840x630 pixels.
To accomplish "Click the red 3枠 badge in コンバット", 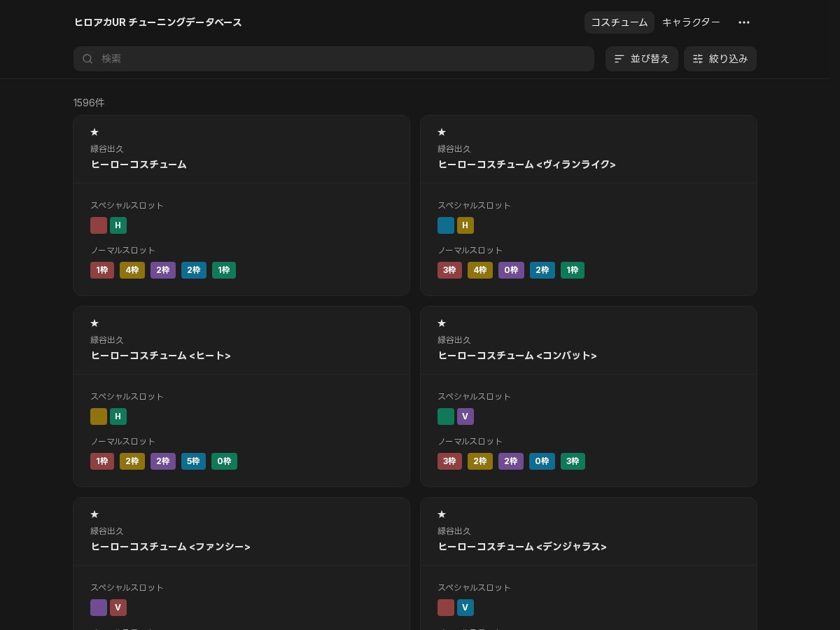I will coord(449,461).
